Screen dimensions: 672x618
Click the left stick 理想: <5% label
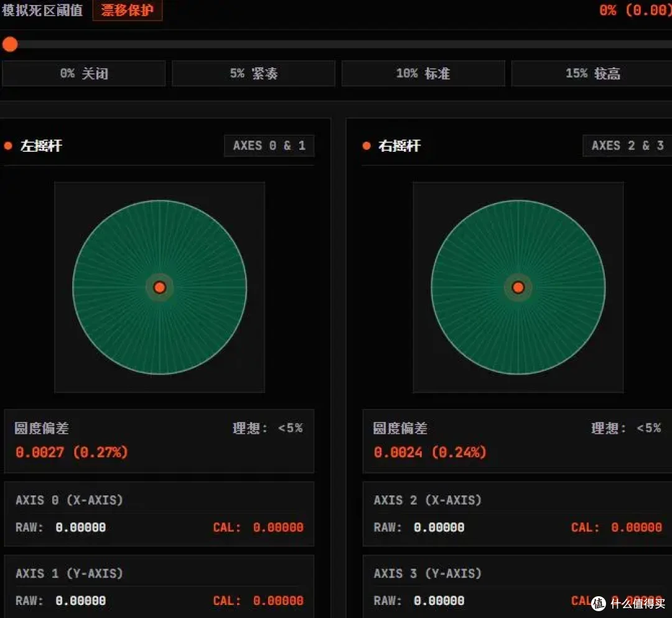click(x=268, y=428)
